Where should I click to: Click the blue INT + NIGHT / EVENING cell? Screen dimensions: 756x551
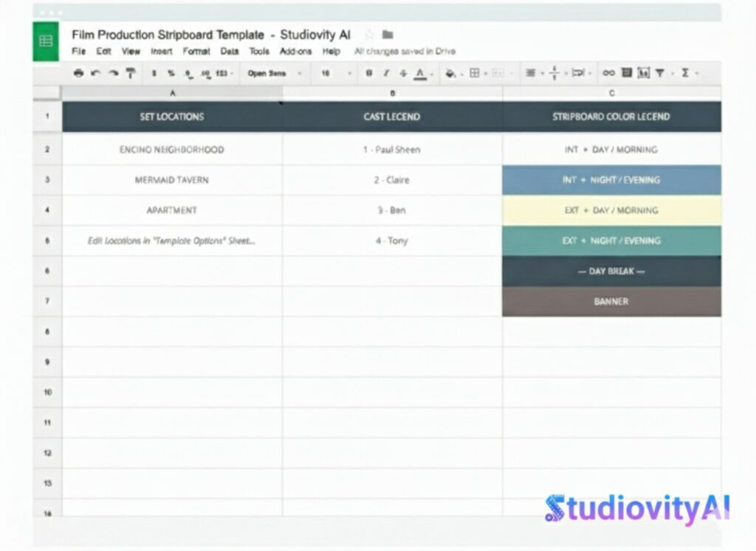(x=612, y=180)
